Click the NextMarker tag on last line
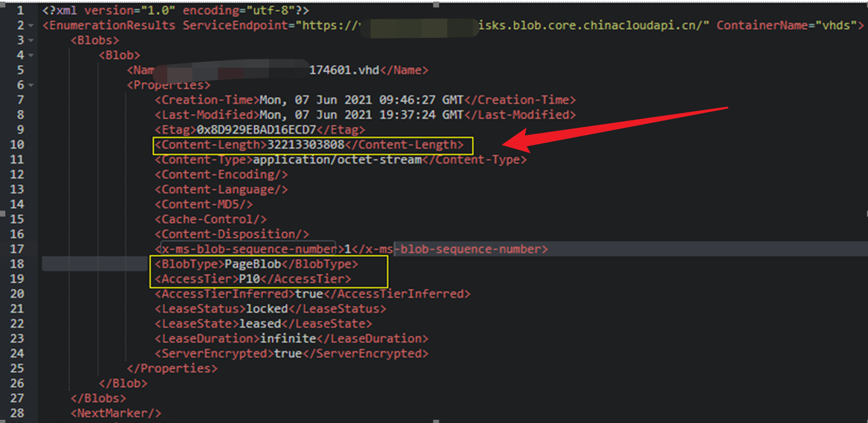This screenshot has height=423, width=868. [116, 413]
